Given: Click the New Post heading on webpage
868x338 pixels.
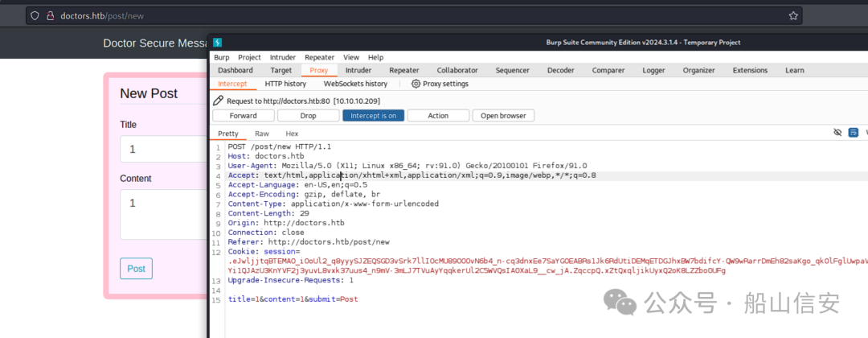Looking at the screenshot, I should pyautogui.click(x=149, y=93).
